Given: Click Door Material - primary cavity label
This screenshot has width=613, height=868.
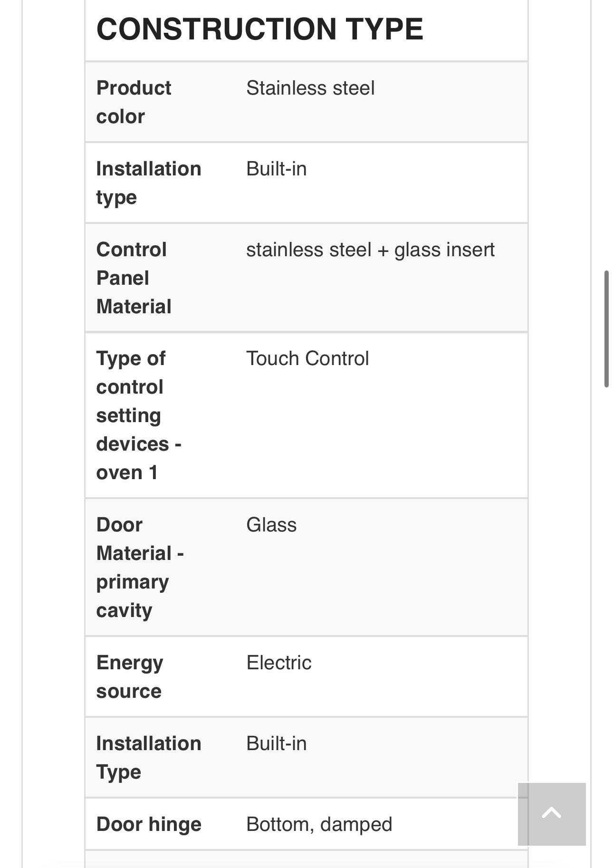Looking at the screenshot, I should click(x=139, y=568).
